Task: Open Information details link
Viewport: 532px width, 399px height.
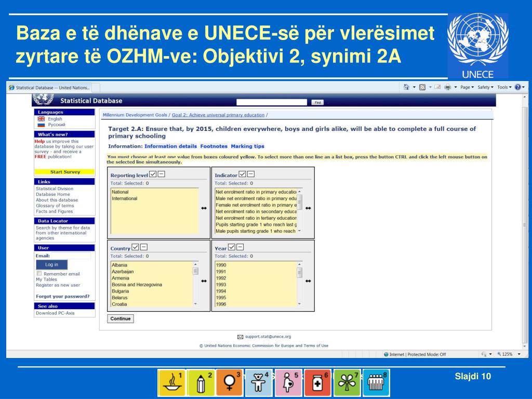Action: pyautogui.click(x=170, y=146)
